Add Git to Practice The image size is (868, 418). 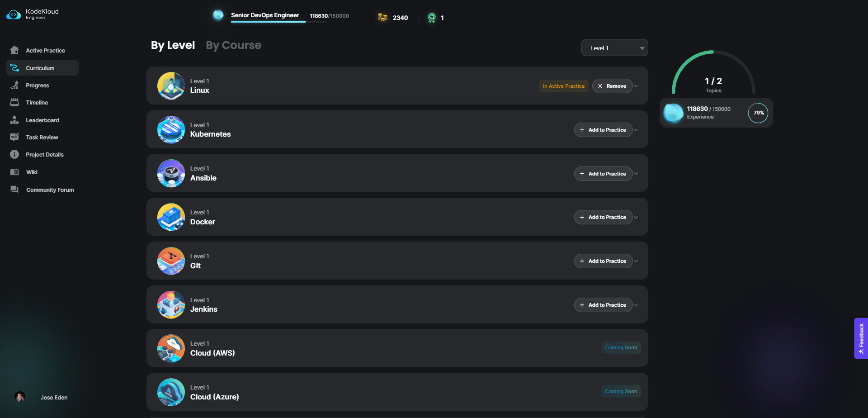(x=603, y=261)
